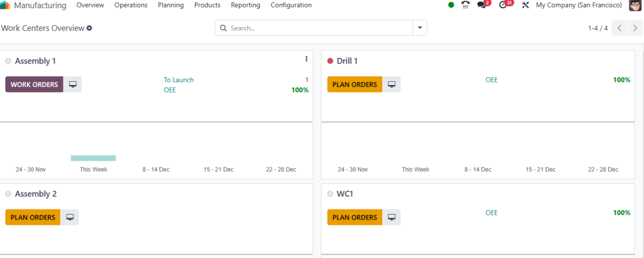
Task: Open the Configuration menu
Action: (x=291, y=5)
